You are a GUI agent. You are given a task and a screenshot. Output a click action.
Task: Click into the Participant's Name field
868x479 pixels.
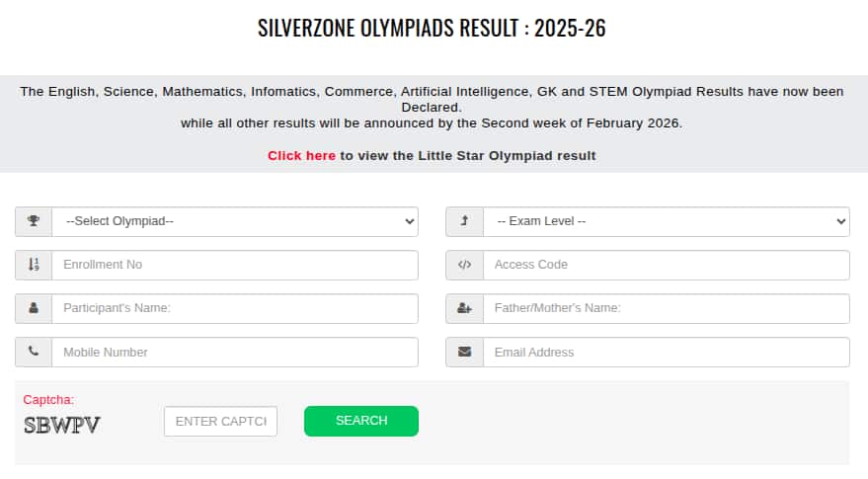[x=235, y=308]
